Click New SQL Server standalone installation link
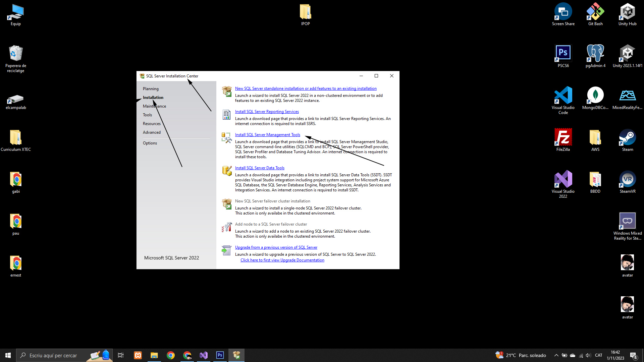This screenshot has width=644, height=362. pyautogui.click(x=306, y=88)
